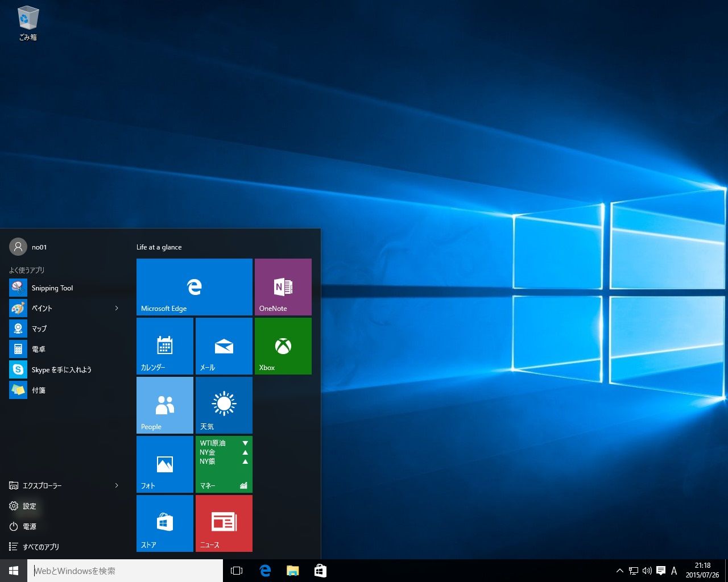Open マップ from frequent apps
Screen dimensions: 728x582
click(64, 329)
